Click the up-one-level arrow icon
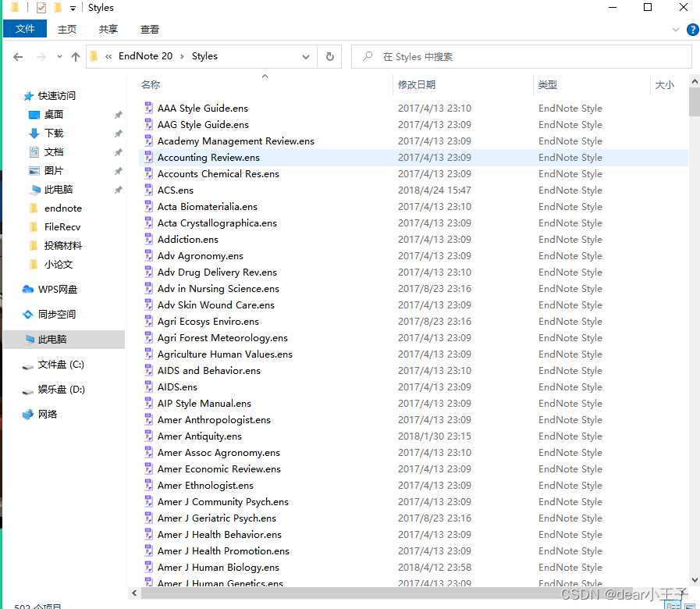This screenshot has width=700, height=609. click(x=76, y=57)
